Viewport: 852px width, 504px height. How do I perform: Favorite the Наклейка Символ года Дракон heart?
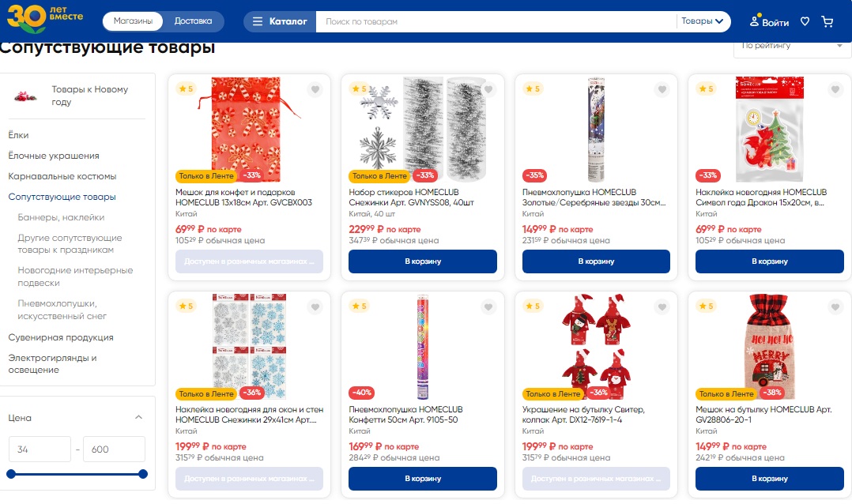tap(835, 89)
